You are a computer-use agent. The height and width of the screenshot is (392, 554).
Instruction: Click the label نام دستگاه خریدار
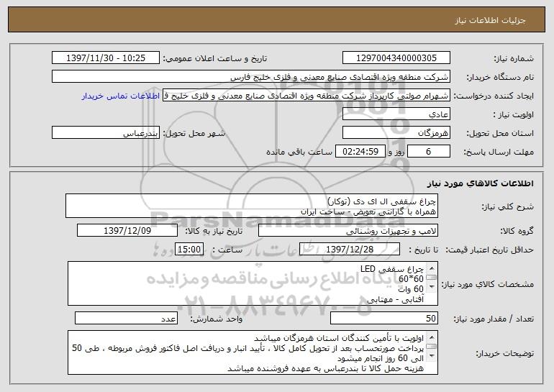(500, 78)
